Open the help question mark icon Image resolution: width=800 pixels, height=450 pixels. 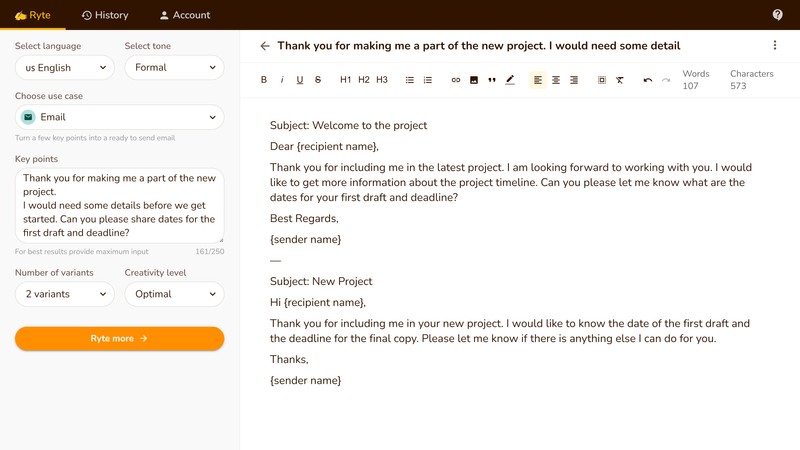tap(778, 15)
